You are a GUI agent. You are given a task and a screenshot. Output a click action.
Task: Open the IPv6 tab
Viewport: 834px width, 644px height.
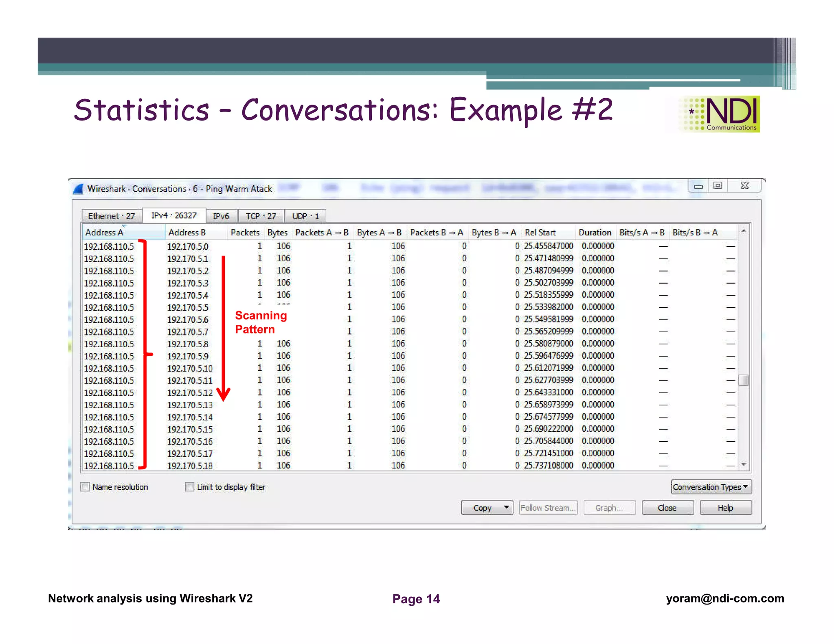pyautogui.click(x=221, y=216)
